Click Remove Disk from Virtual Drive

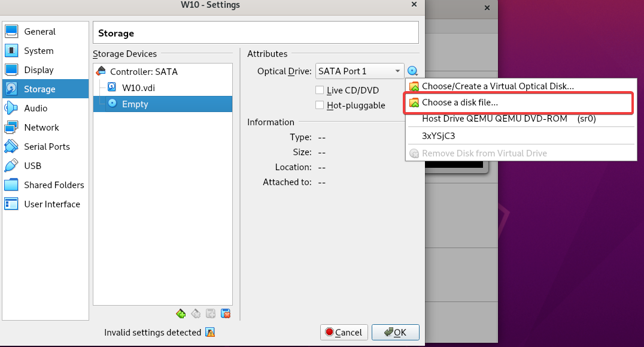(521, 153)
